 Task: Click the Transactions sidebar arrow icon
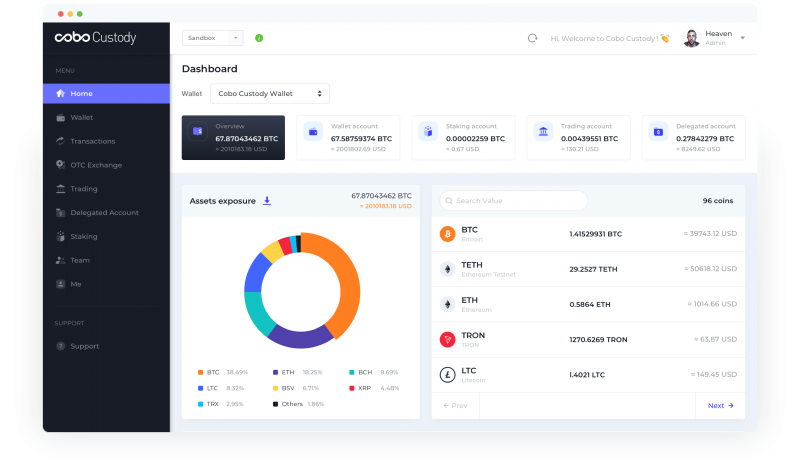coord(61,141)
